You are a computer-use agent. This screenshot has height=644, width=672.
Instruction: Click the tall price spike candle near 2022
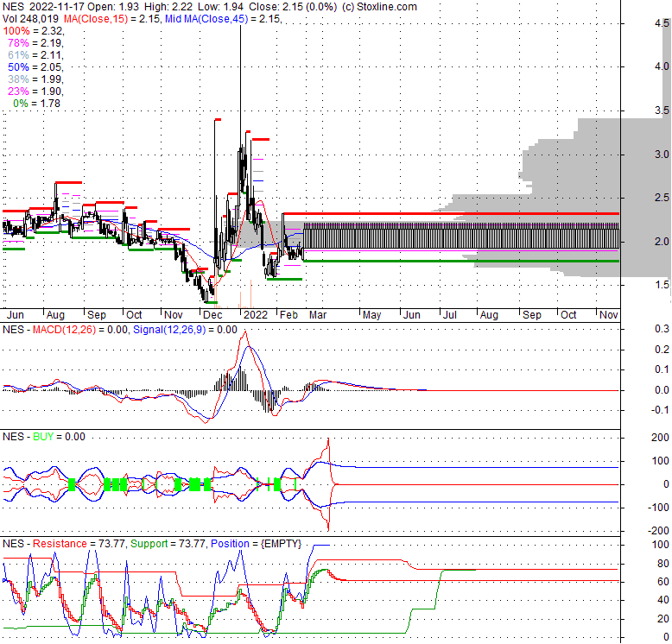240,85
